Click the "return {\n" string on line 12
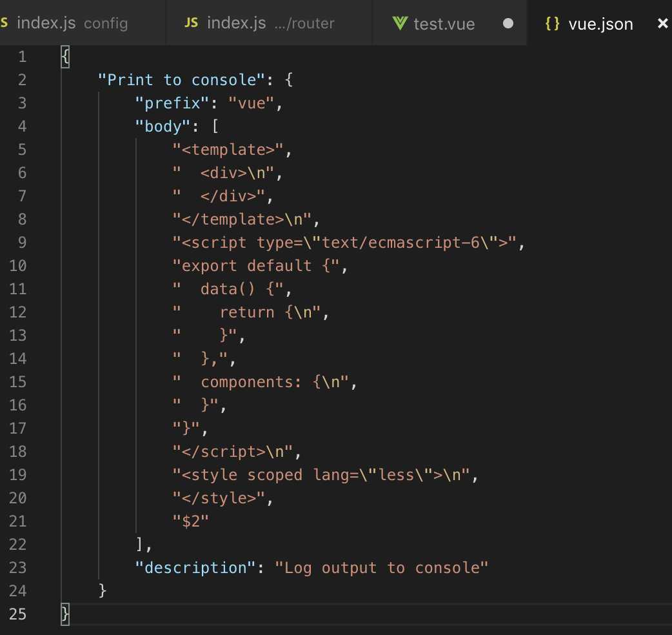The width and height of the screenshot is (672, 635). coord(246,312)
